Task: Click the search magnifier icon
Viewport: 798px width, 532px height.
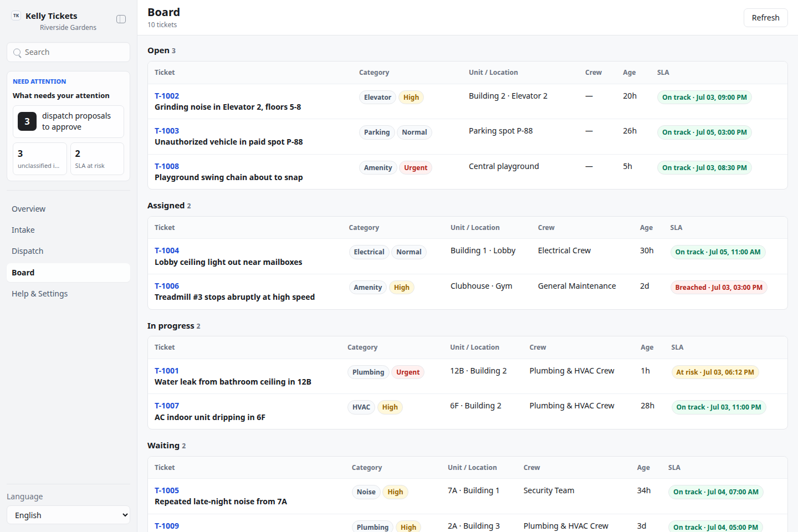Action: [x=17, y=53]
